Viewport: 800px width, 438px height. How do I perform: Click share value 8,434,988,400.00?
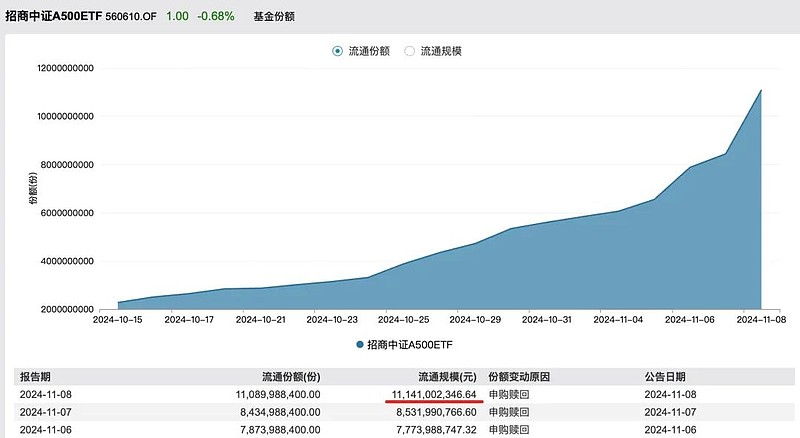[x=281, y=412]
